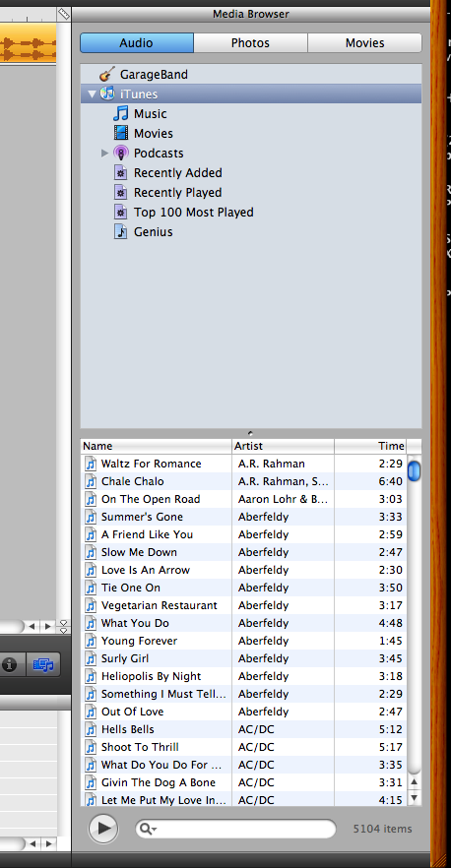Viewport: 451px width, 868px height.
Task: Select the Top 100 Most Played playlist
Action: [x=250, y=212]
